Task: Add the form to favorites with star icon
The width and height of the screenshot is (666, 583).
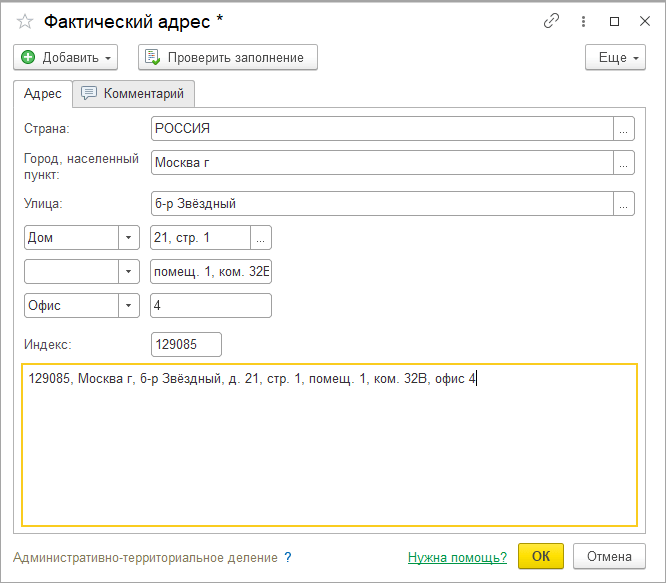Action: 25,21
